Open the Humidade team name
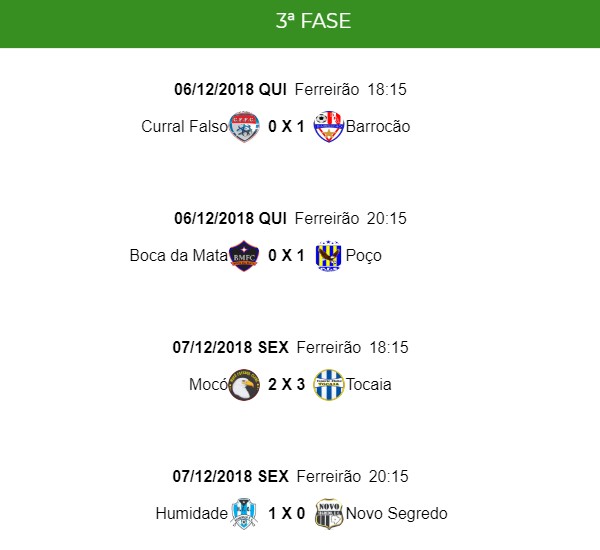The image size is (600, 550). [192, 513]
